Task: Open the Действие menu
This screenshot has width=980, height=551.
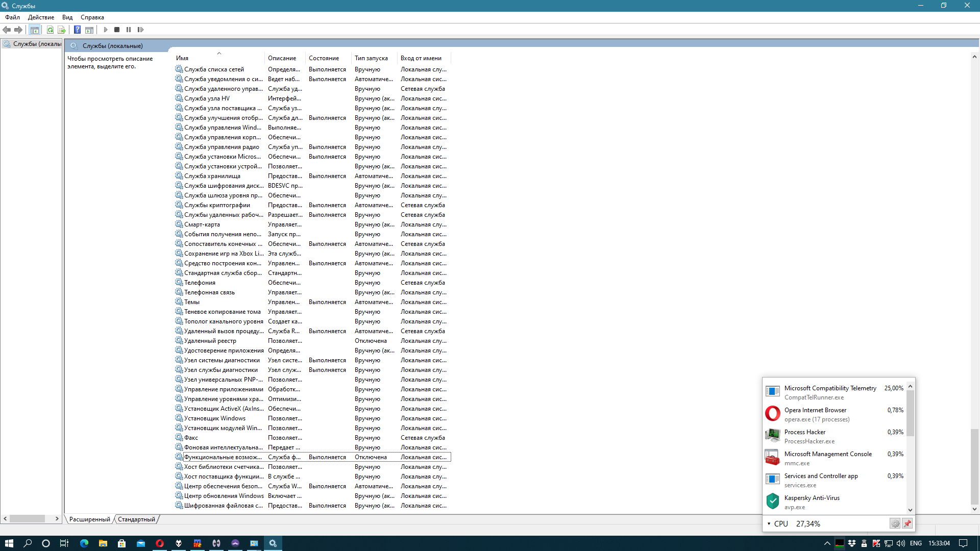Action: coord(40,17)
